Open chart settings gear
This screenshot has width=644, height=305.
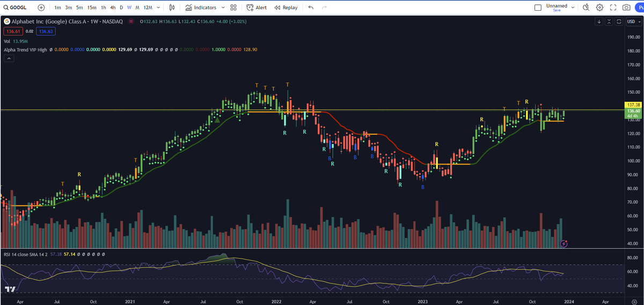pyautogui.click(x=599, y=8)
